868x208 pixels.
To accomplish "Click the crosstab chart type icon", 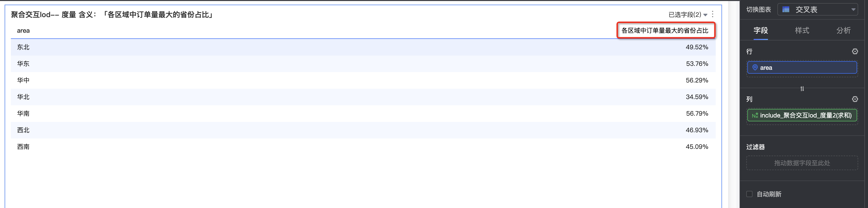I will click(x=786, y=9).
